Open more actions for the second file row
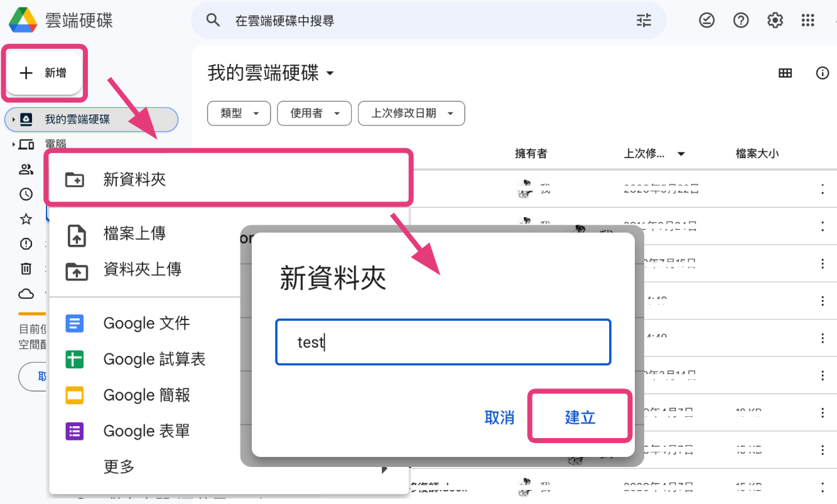This screenshot has height=504, width=837. tap(823, 227)
